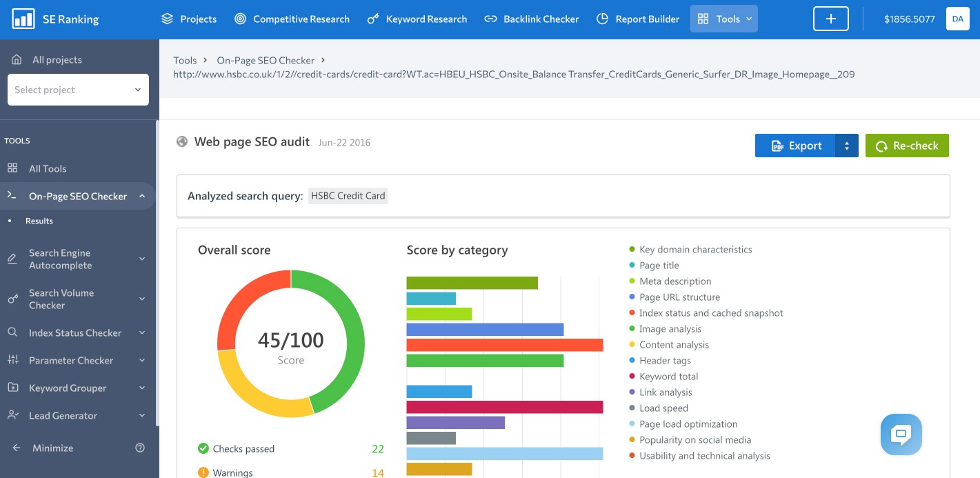Click the All Tools grid icon in the sidebar
This screenshot has width=980, height=478.
[12, 168]
